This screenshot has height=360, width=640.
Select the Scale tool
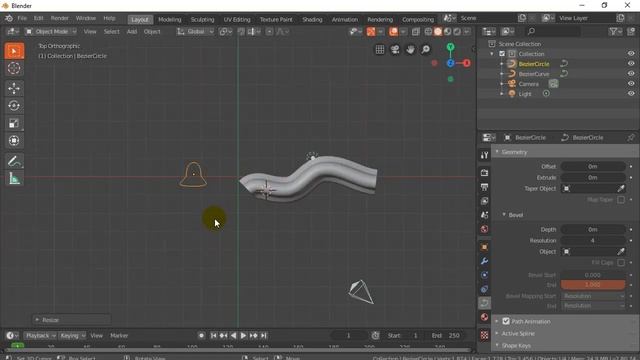[14, 123]
